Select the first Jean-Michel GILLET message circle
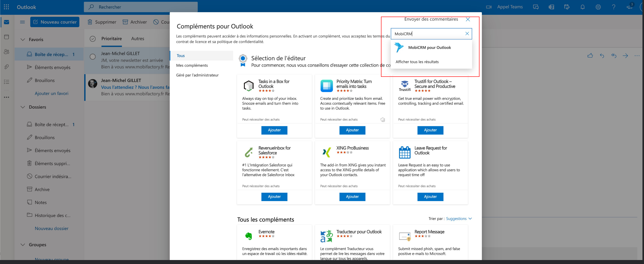 point(93,57)
